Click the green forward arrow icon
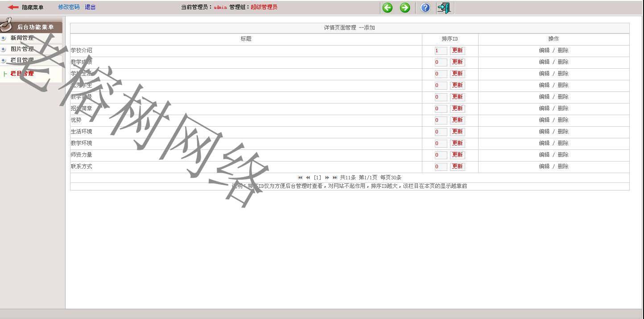Viewport: 644px width, 319px height. (405, 8)
